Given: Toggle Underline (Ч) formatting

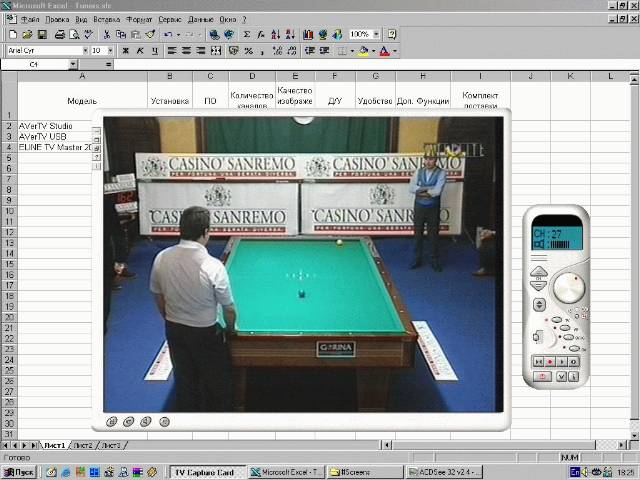Looking at the screenshot, I should (x=155, y=51).
